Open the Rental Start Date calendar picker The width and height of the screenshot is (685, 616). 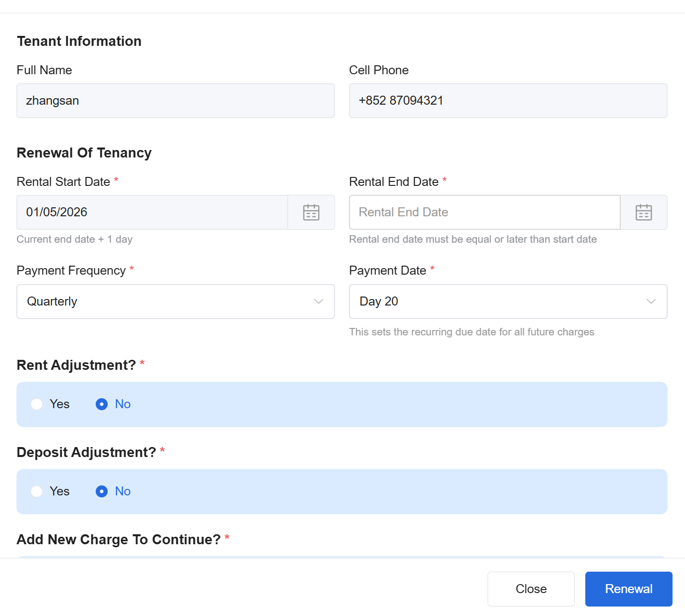311,212
